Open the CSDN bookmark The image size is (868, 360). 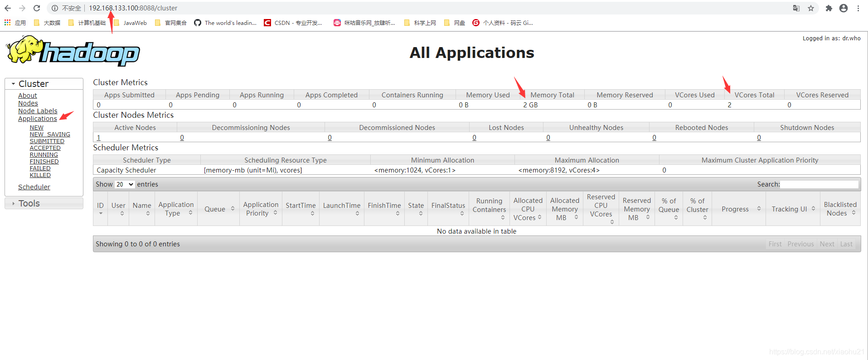click(x=293, y=23)
